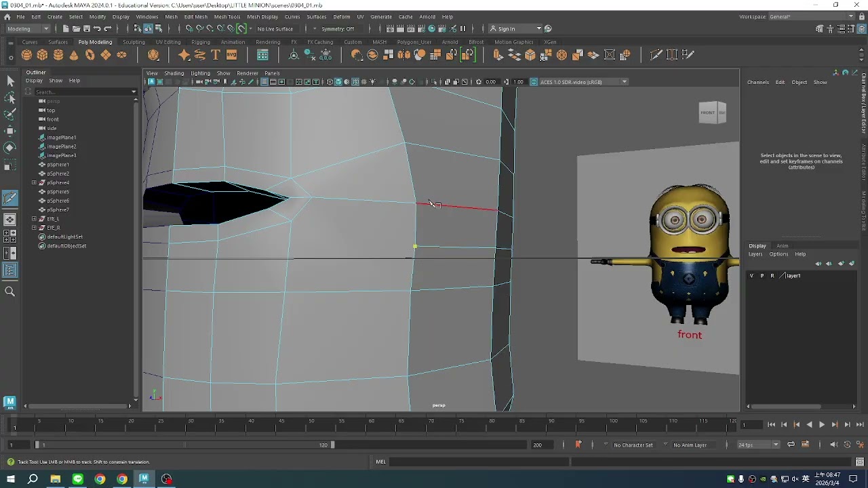Create a new scene file

(x=66, y=28)
